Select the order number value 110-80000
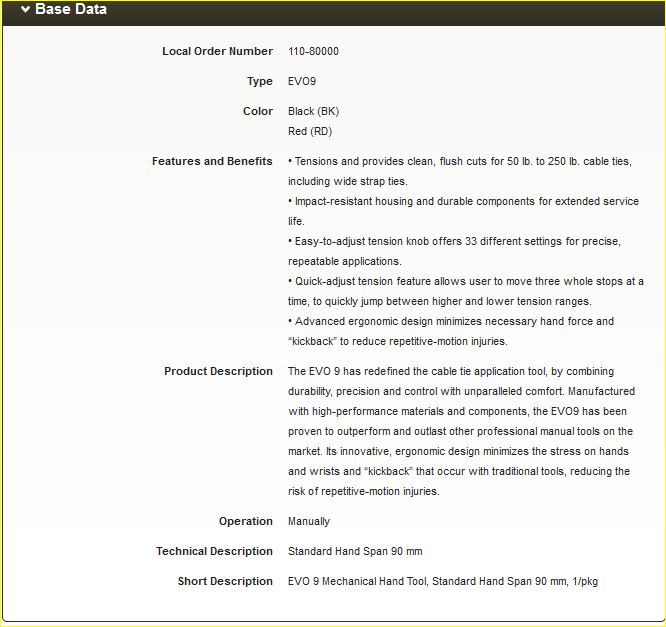666x627 pixels. 319,51
